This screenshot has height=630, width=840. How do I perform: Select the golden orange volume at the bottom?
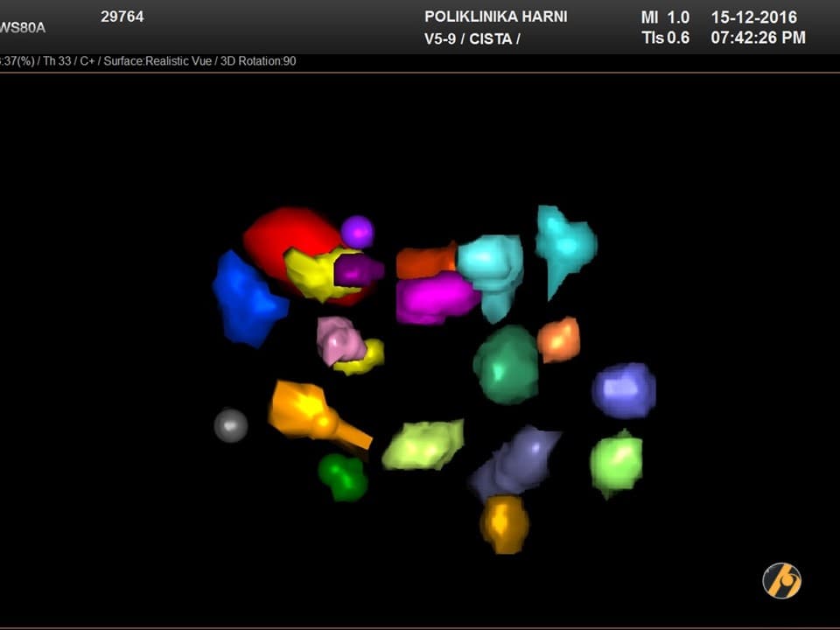504,523
